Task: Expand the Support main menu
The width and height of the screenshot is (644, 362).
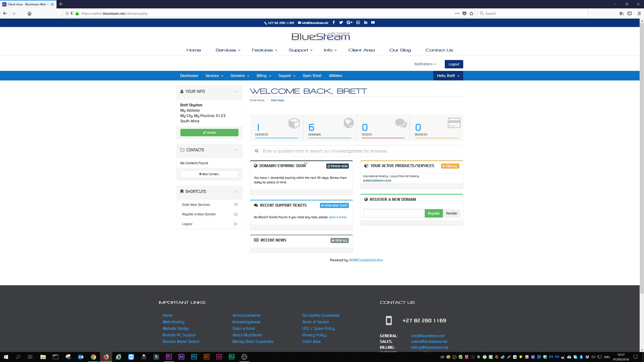Action: [x=300, y=50]
